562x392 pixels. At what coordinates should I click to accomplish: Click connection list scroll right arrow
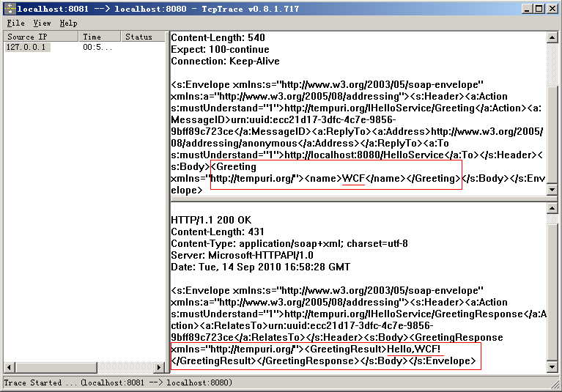(x=159, y=367)
